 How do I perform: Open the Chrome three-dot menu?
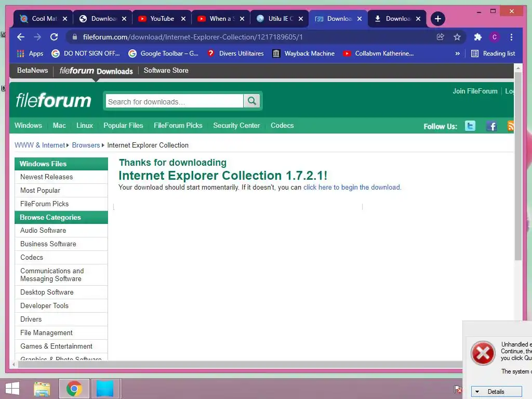(x=511, y=37)
